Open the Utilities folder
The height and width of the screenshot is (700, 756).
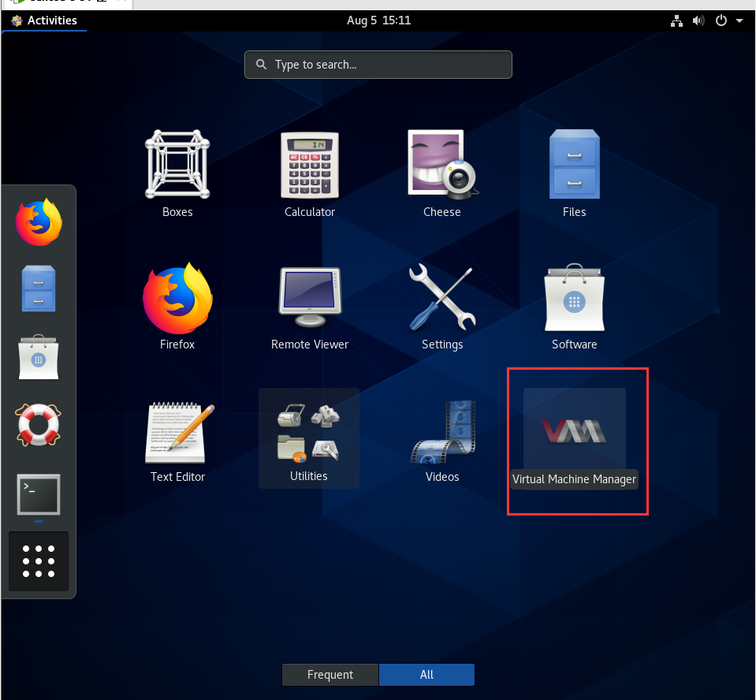(x=308, y=438)
